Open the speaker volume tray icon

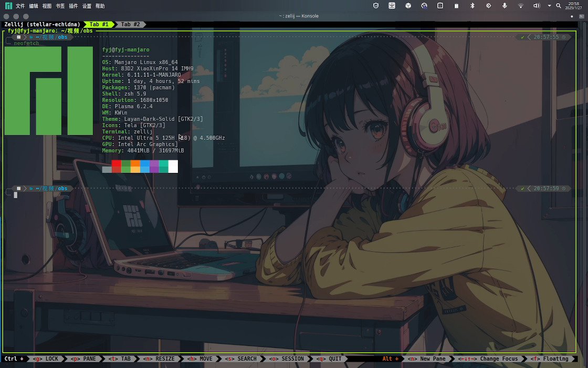[537, 6]
